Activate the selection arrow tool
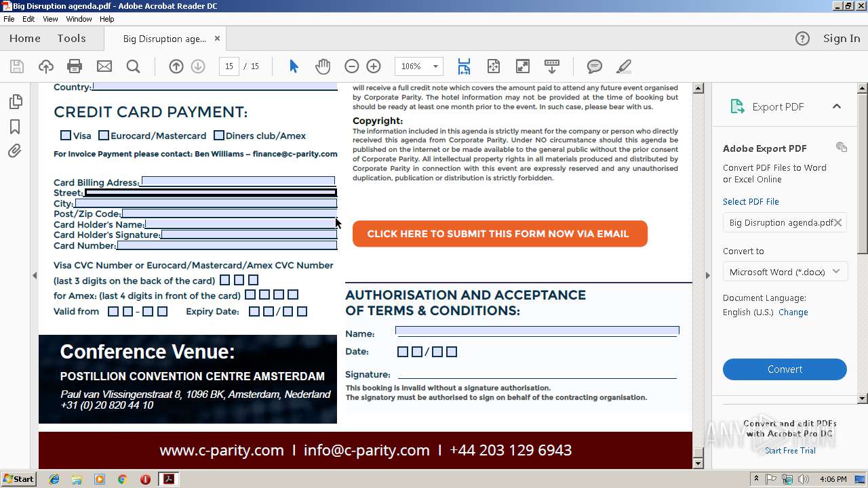 [294, 66]
